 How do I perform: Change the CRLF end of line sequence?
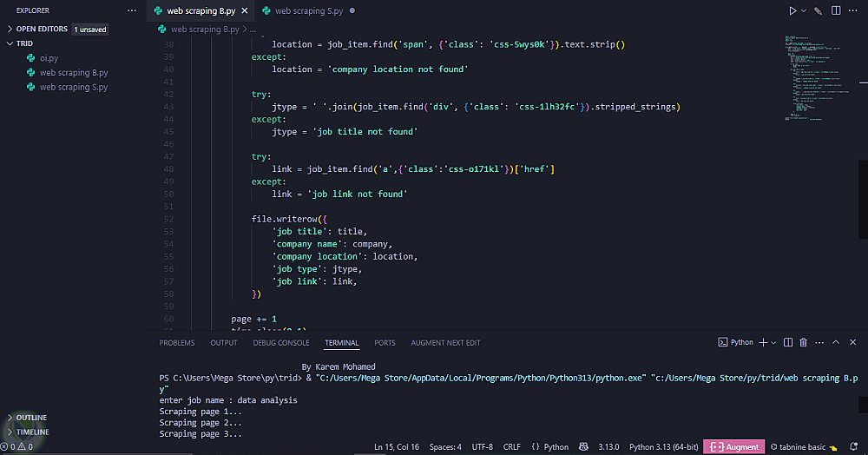coord(511,447)
